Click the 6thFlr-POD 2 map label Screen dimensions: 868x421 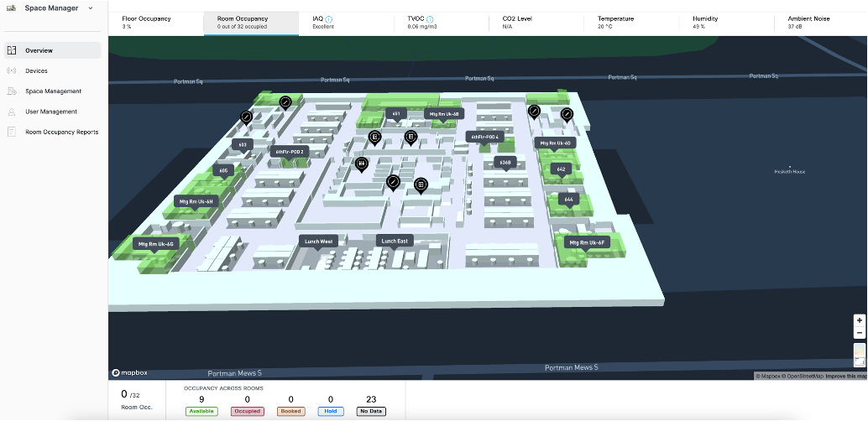pyautogui.click(x=290, y=152)
